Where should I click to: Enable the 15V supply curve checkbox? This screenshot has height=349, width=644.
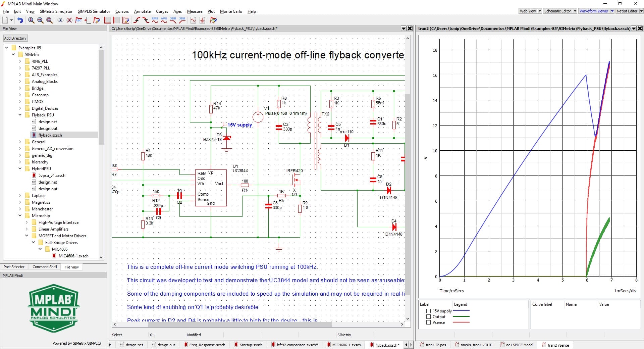(428, 311)
